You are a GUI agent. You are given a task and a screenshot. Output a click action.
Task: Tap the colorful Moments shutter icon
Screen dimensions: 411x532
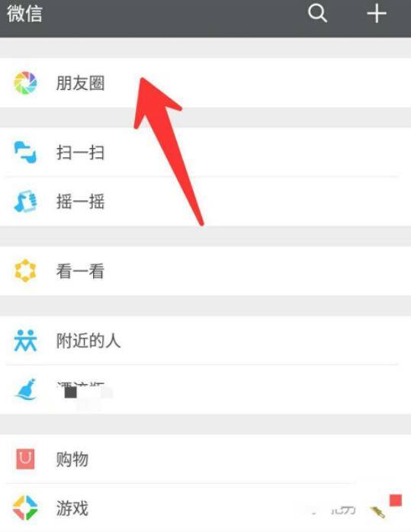(x=25, y=82)
